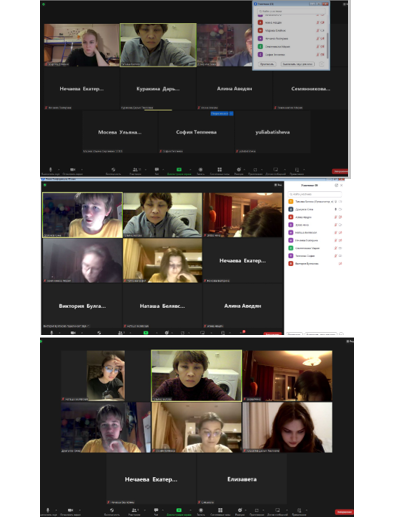Click the participants search field in the white panel
The image size is (403, 521).
(315, 194)
